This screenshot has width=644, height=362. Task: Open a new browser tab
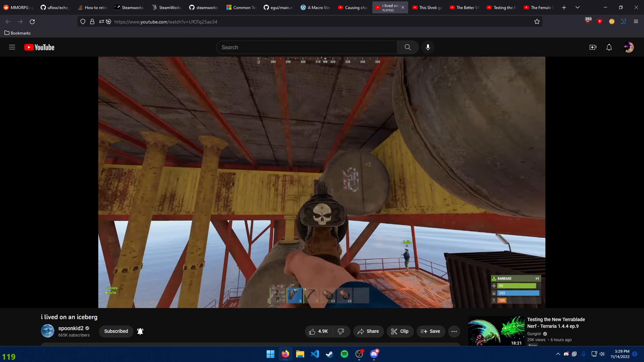coord(564,7)
